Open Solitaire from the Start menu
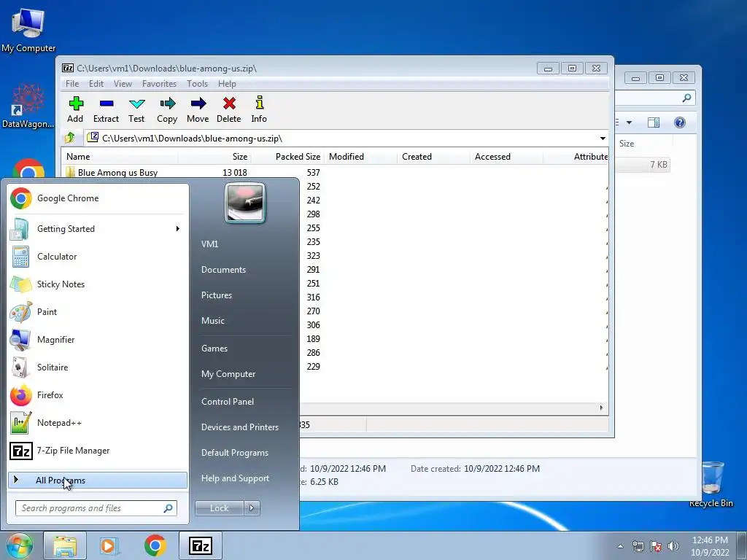The image size is (747, 560). click(97, 367)
